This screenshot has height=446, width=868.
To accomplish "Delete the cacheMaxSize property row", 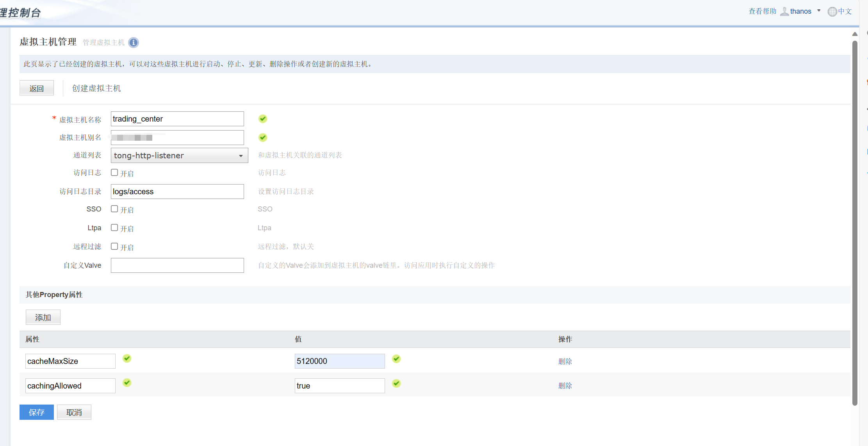I will (565, 362).
